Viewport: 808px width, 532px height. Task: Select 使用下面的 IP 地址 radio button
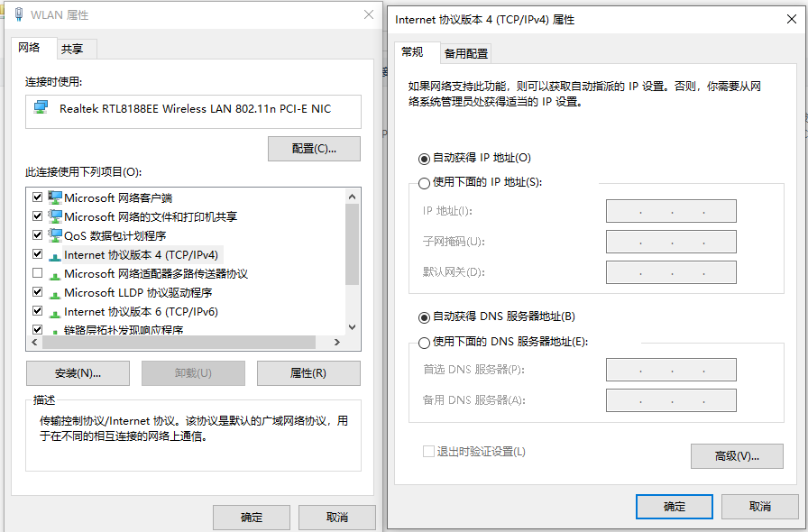pyautogui.click(x=424, y=183)
